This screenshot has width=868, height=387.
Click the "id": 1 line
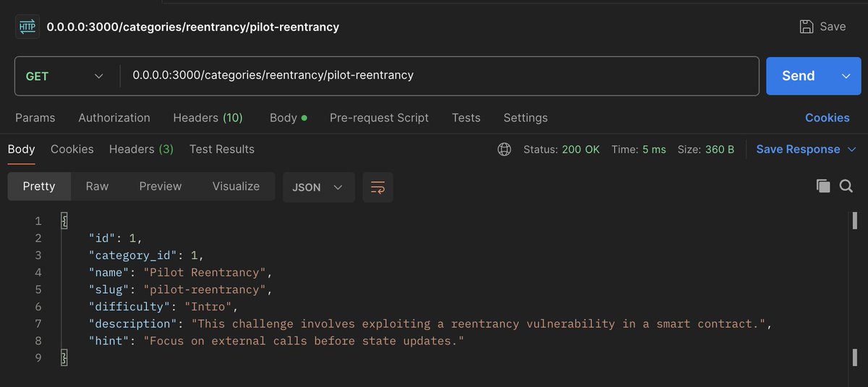[x=115, y=238]
